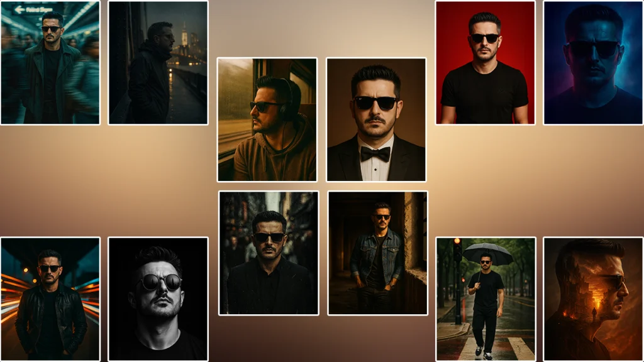
Task: Click the round sunglasses in monochrome portrait
Action: point(160,282)
